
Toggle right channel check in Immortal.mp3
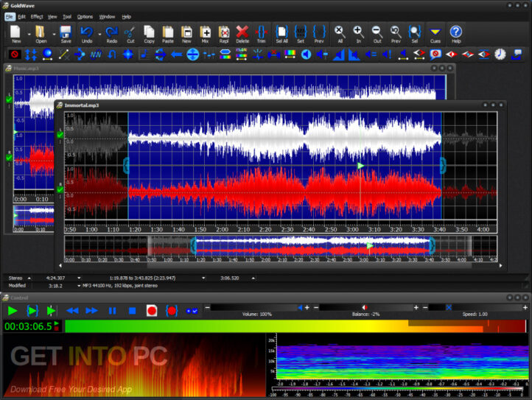coord(60,190)
